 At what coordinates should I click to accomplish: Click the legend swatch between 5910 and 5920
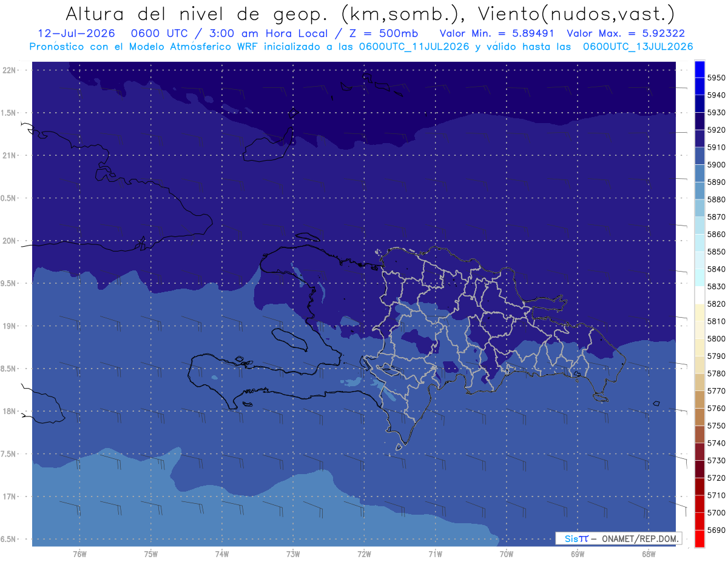(699, 138)
